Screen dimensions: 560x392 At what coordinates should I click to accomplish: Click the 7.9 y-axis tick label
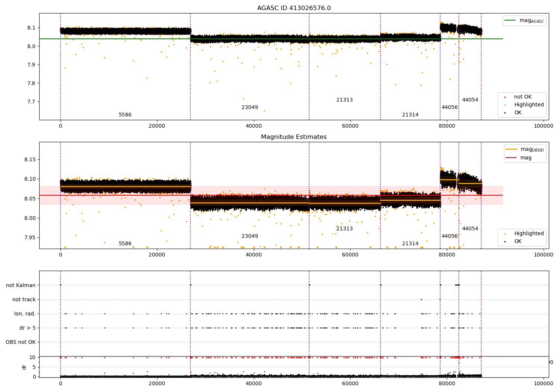(31, 65)
